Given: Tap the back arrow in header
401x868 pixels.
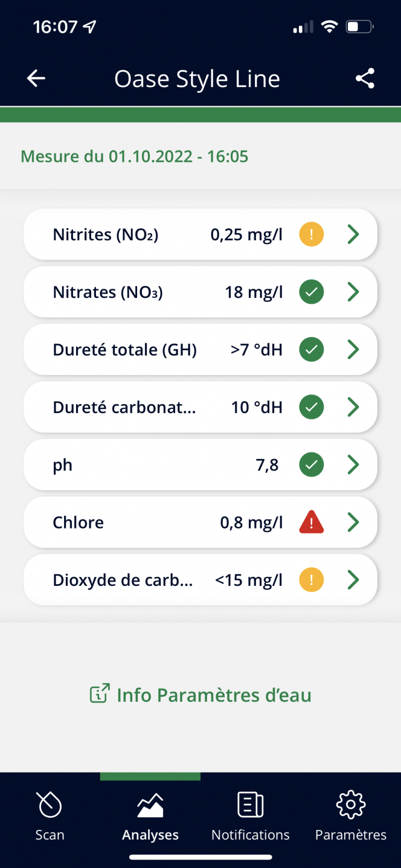Looking at the screenshot, I should [36, 79].
